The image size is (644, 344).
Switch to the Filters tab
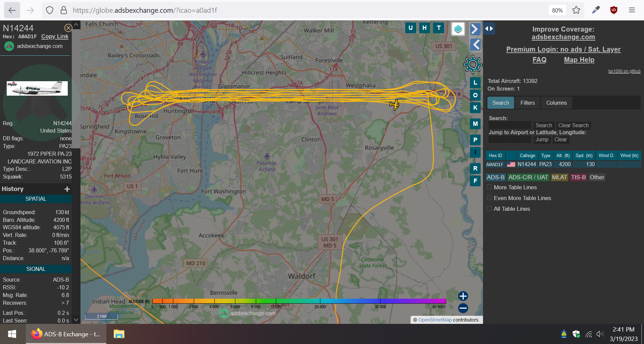[x=528, y=103]
